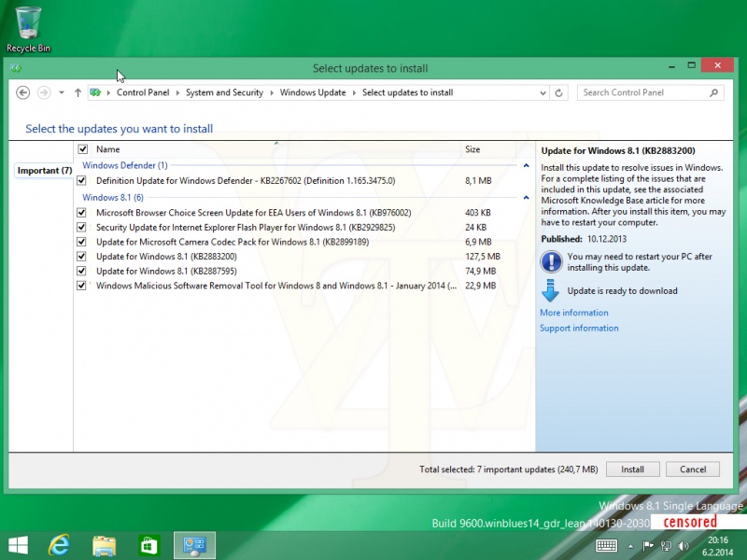Click the Windows Defender (1) group header

[125, 165]
